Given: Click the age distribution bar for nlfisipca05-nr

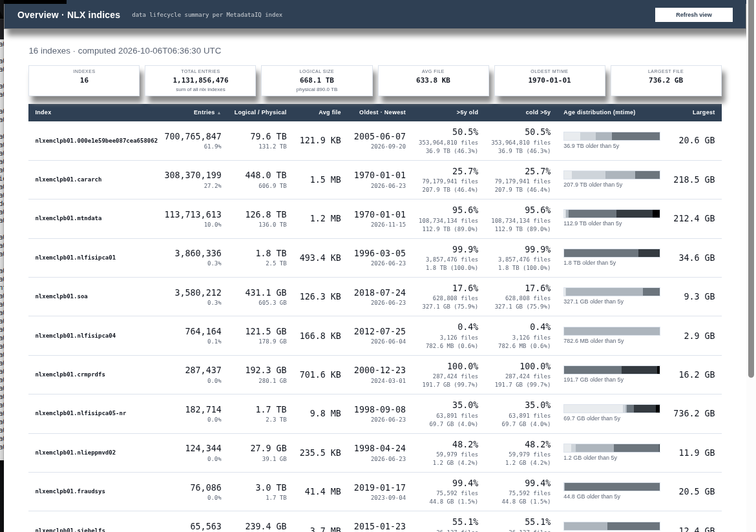Looking at the screenshot, I should [x=611, y=409].
